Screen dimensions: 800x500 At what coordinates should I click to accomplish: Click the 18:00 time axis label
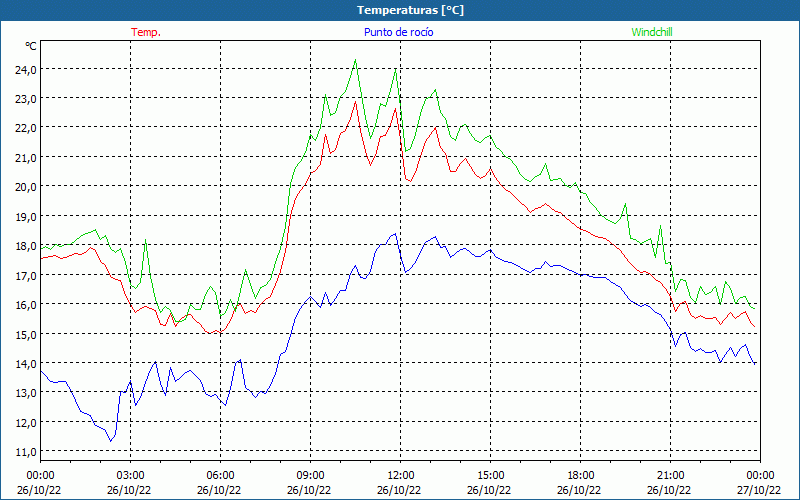click(581, 476)
